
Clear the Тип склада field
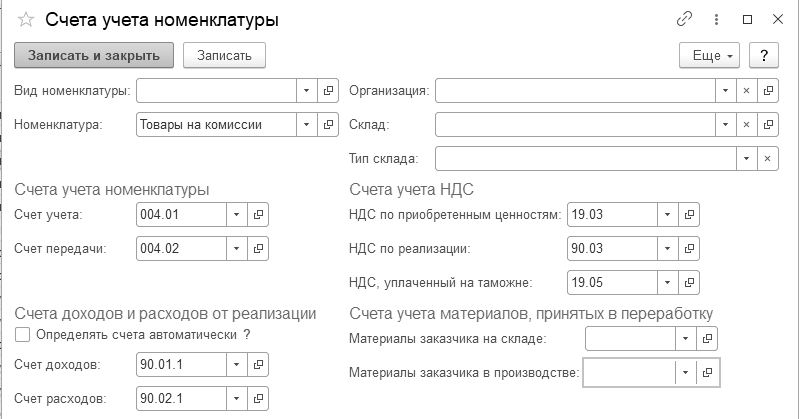click(x=768, y=158)
